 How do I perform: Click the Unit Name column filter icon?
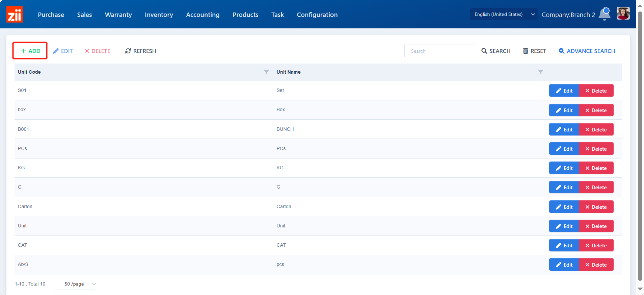pos(540,72)
